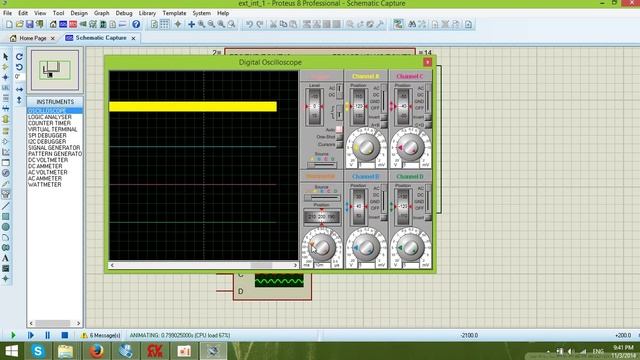The width and height of the screenshot is (640, 360).
Task: Toggle the A+B button on Channel B
Action: click(384, 124)
